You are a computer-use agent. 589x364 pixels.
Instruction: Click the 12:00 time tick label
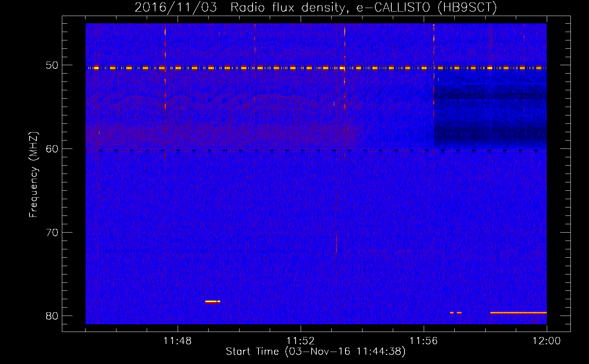pyautogui.click(x=546, y=341)
